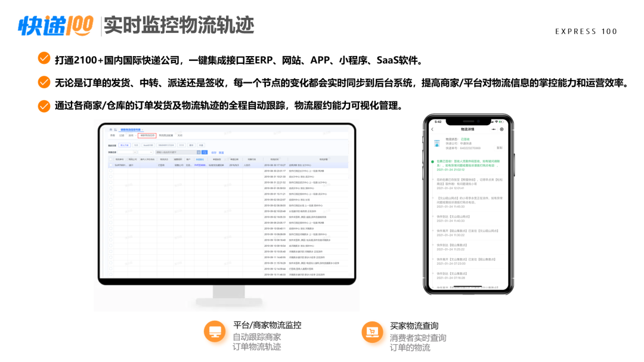
Task: Click 过滤 in the desktop toolbar
Action: click(x=122, y=135)
